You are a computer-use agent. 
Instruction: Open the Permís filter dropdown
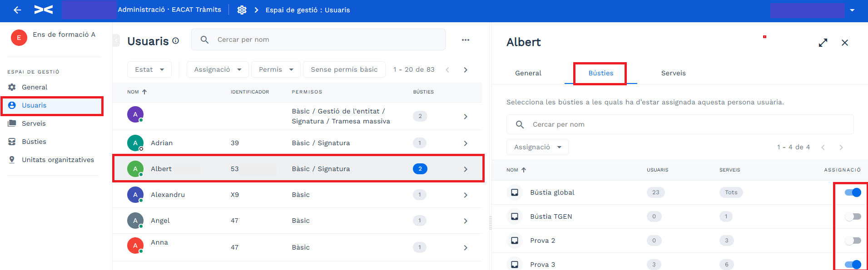(x=276, y=69)
